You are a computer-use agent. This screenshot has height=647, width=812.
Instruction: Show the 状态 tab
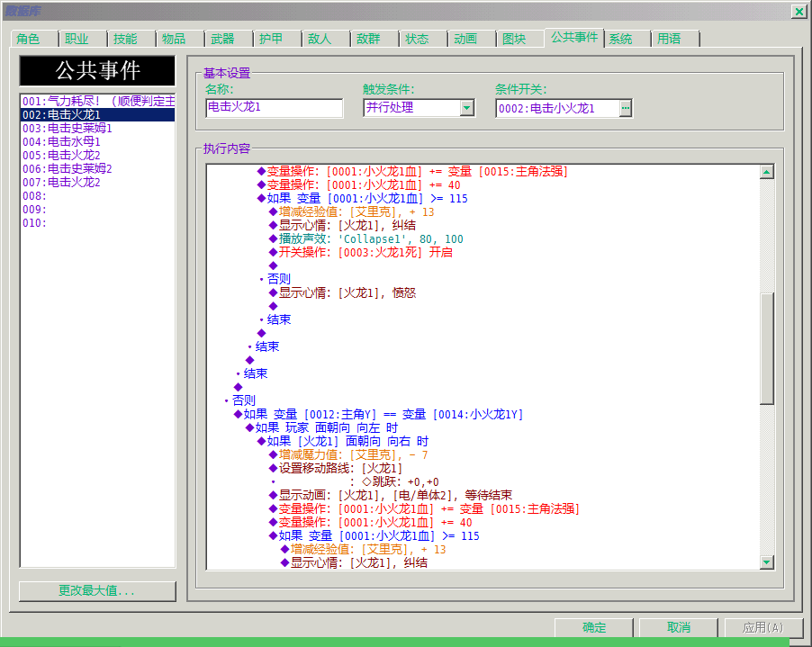pos(423,39)
